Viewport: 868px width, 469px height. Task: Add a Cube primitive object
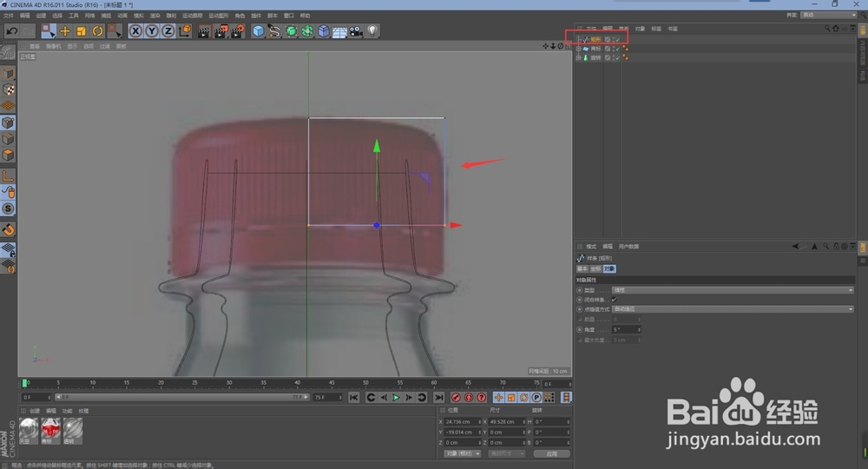point(258,31)
